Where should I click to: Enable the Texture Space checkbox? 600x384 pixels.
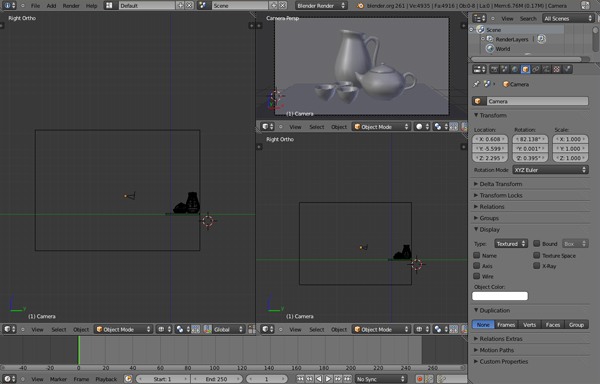point(537,255)
